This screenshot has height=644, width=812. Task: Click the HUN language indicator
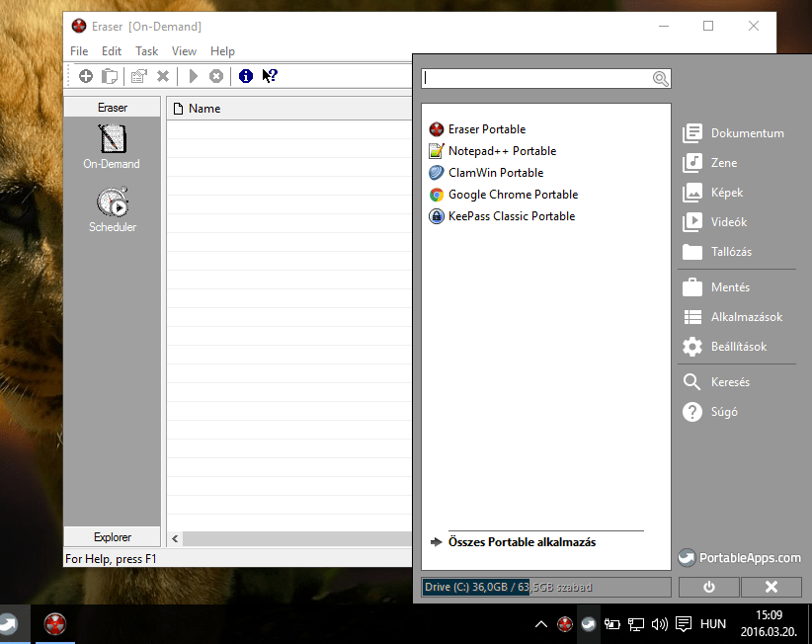point(713,624)
